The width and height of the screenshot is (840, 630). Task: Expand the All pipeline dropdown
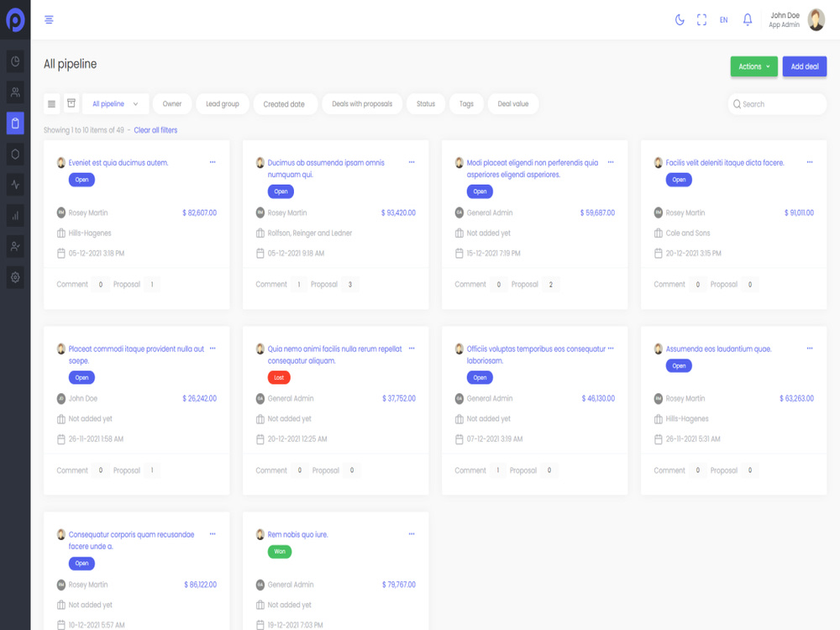115,104
